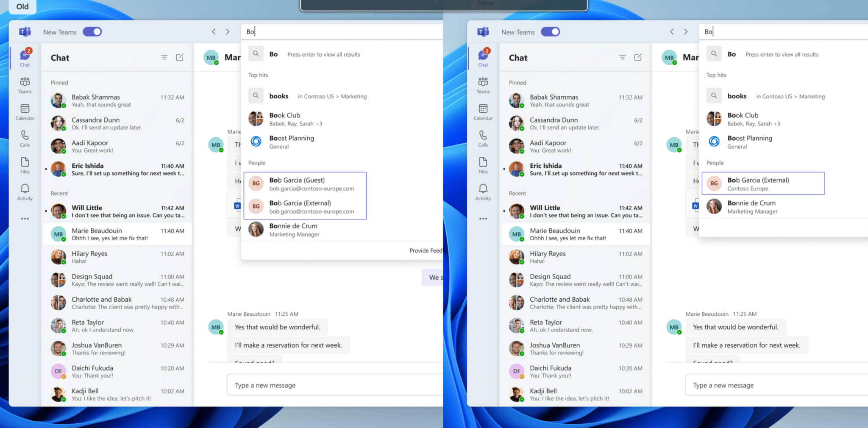Image resolution: width=868 pixels, height=428 pixels.
Task: Open Aadi Kapoor chat in left window
Action: (x=117, y=146)
